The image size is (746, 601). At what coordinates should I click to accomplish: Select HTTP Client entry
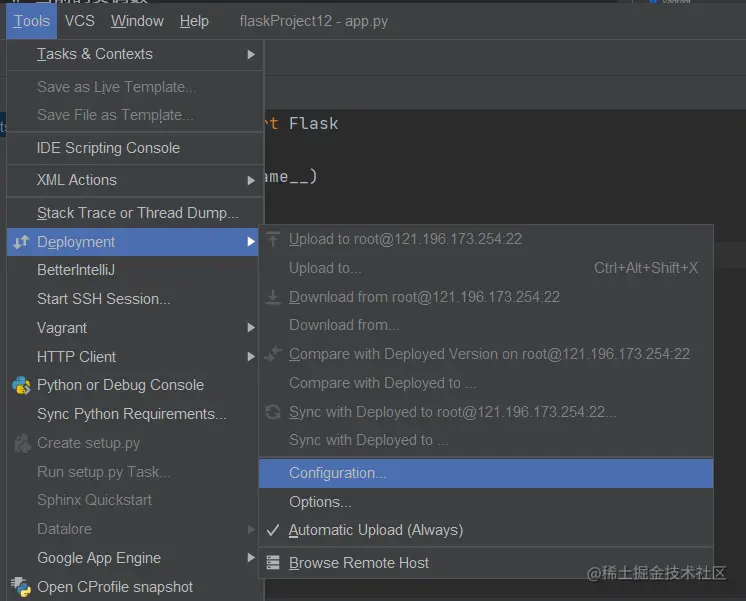coord(133,357)
